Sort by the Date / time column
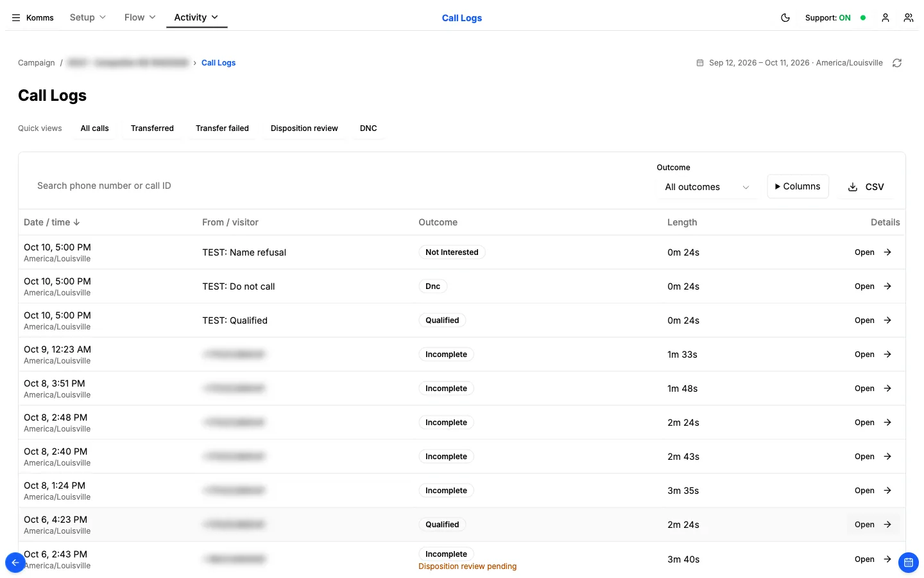Image resolution: width=924 pixels, height=578 pixels. coord(52,222)
